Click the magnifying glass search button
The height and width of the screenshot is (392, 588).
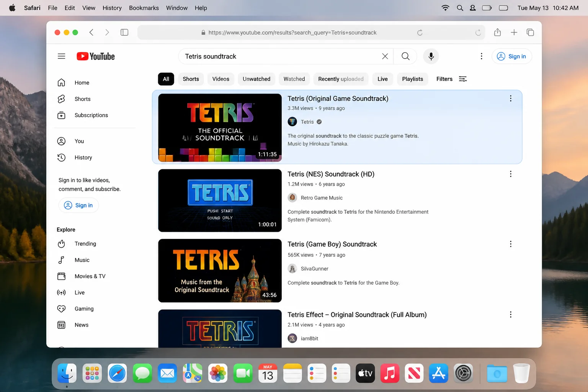tap(405, 56)
